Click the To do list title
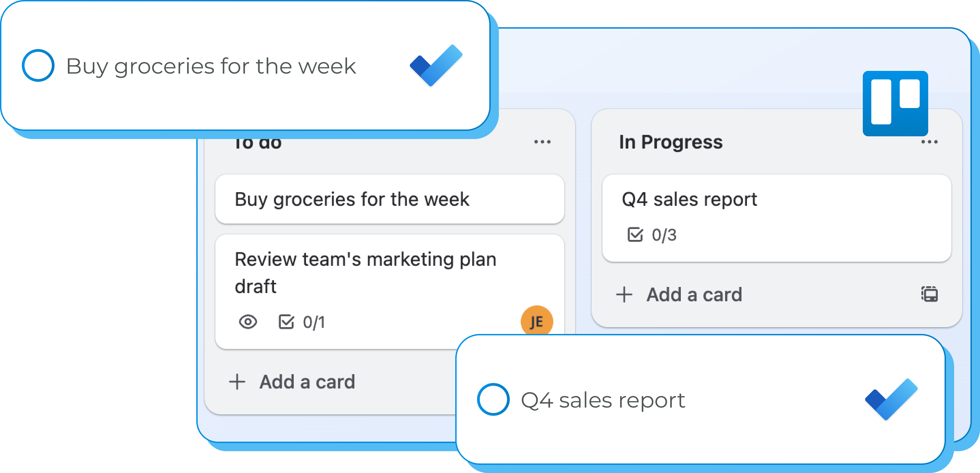This screenshot has height=473, width=980. pos(258,144)
